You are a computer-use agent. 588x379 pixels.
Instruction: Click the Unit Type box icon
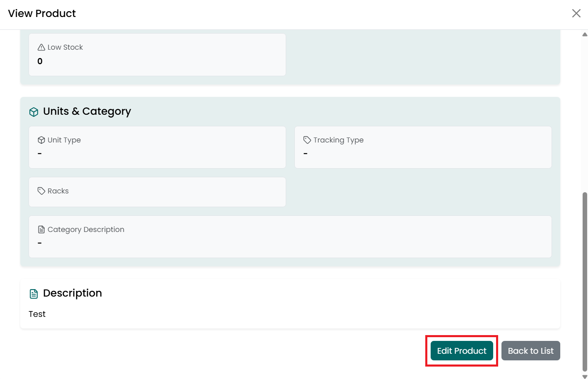pyautogui.click(x=41, y=140)
